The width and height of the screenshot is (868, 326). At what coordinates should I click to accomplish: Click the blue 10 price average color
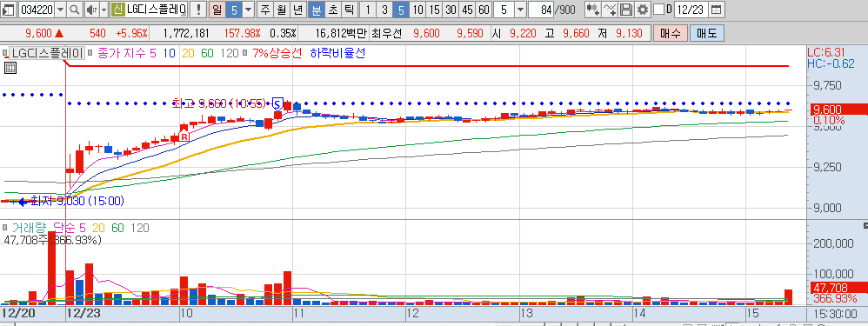(169, 53)
